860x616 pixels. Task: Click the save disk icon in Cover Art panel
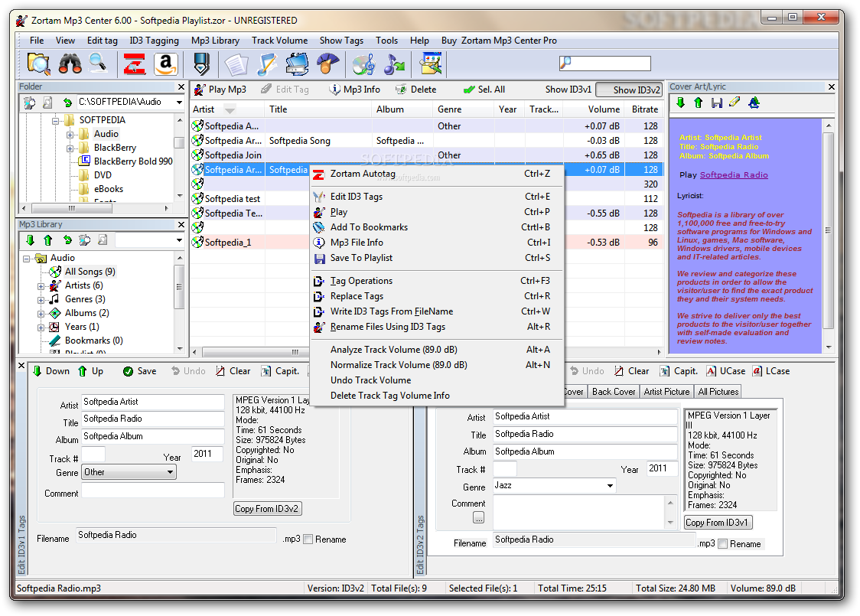pos(716,103)
